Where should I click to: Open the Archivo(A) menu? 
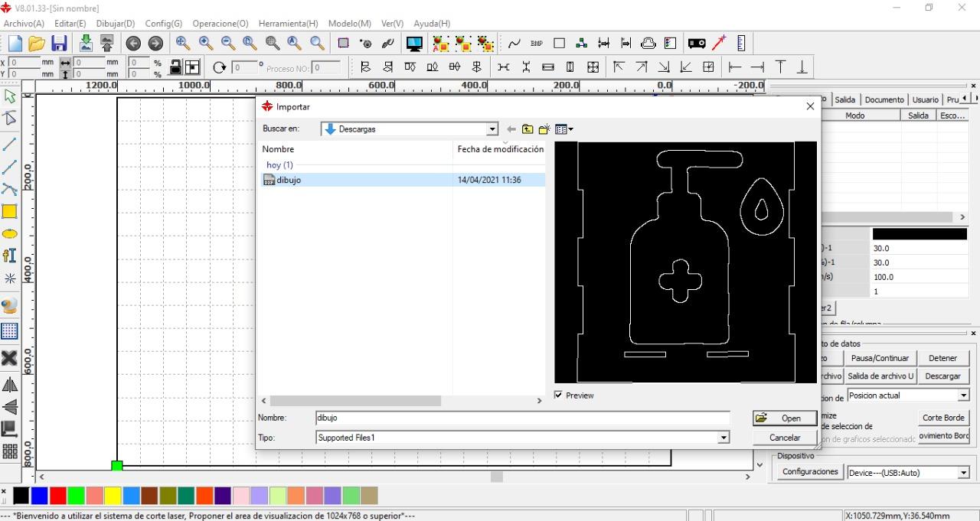24,24
